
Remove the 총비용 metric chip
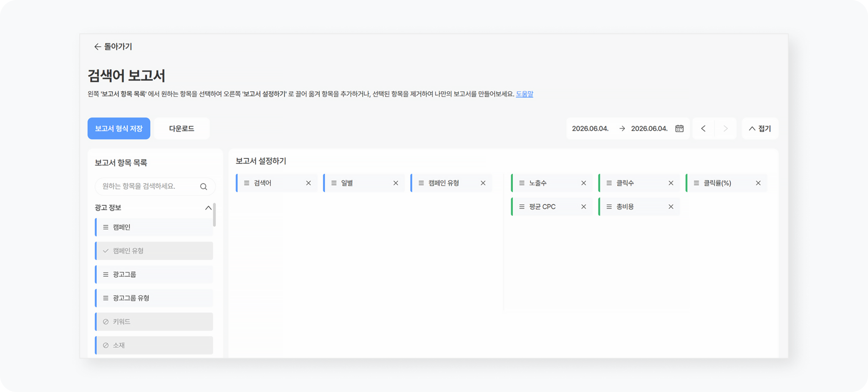pyautogui.click(x=671, y=207)
